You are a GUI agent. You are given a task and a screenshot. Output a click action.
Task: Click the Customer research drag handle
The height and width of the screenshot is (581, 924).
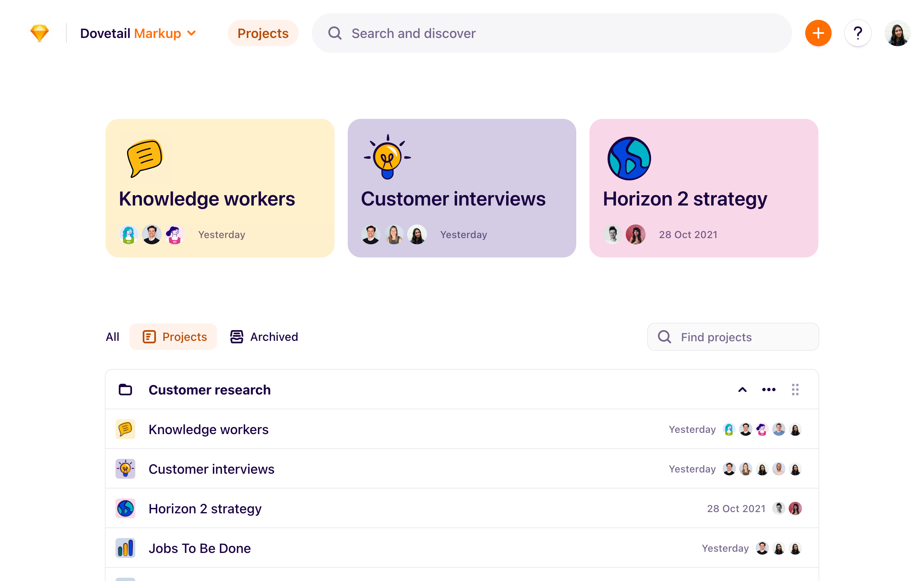tap(795, 390)
